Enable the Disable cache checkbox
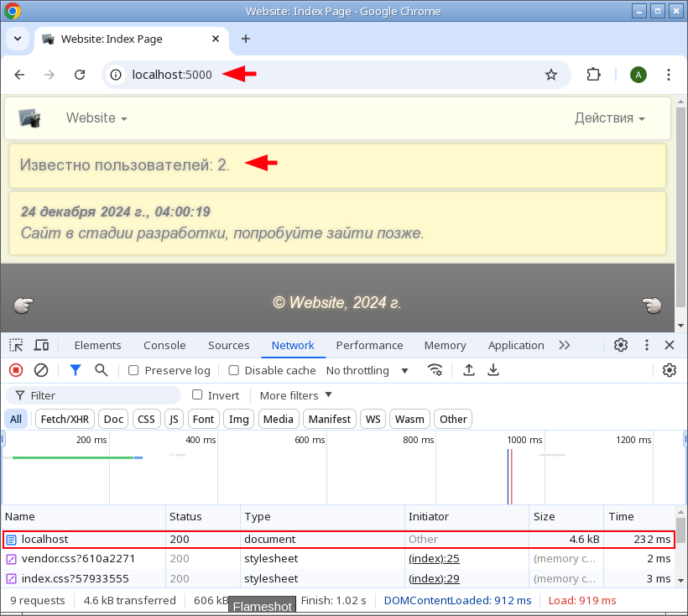This screenshot has width=688, height=616. click(x=234, y=371)
